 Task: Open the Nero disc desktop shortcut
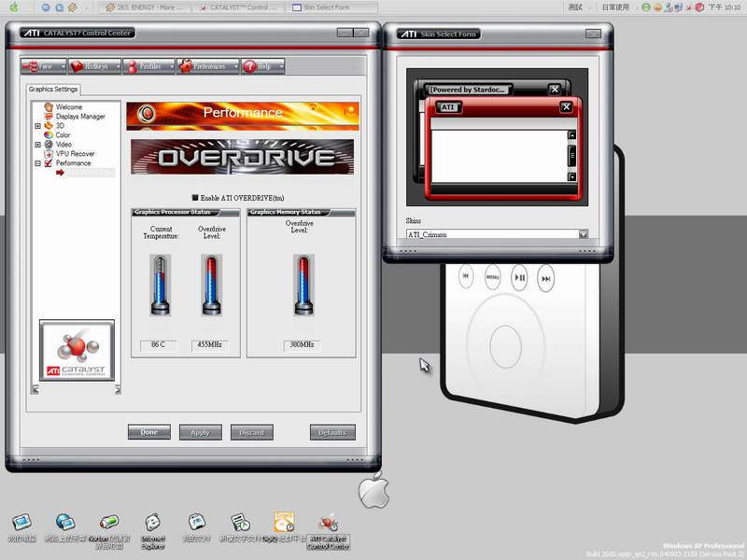[x=284, y=527]
